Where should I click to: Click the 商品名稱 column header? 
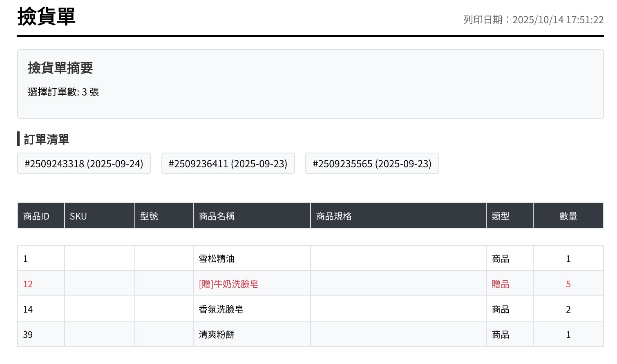point(217,216)
